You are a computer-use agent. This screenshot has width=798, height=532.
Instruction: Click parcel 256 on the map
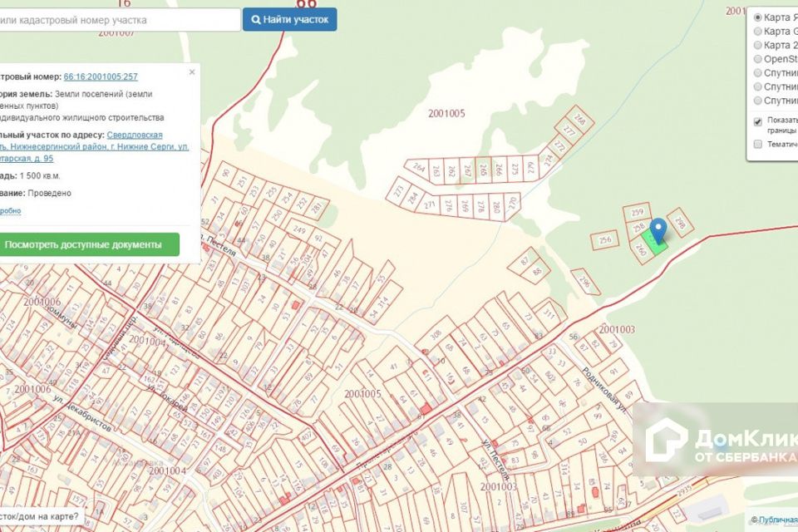point(604,240)
